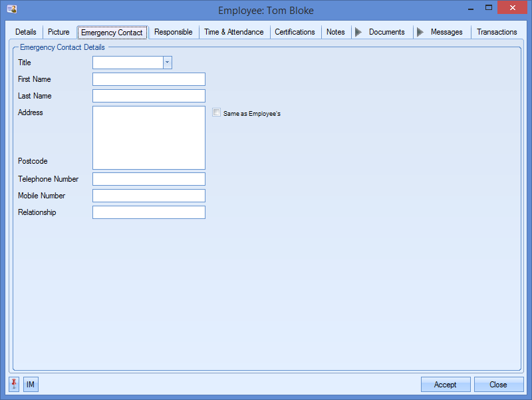Focus the Last Name field
Image resolution: width=532 pixels, height=400 pixels.
coord(149,96)
